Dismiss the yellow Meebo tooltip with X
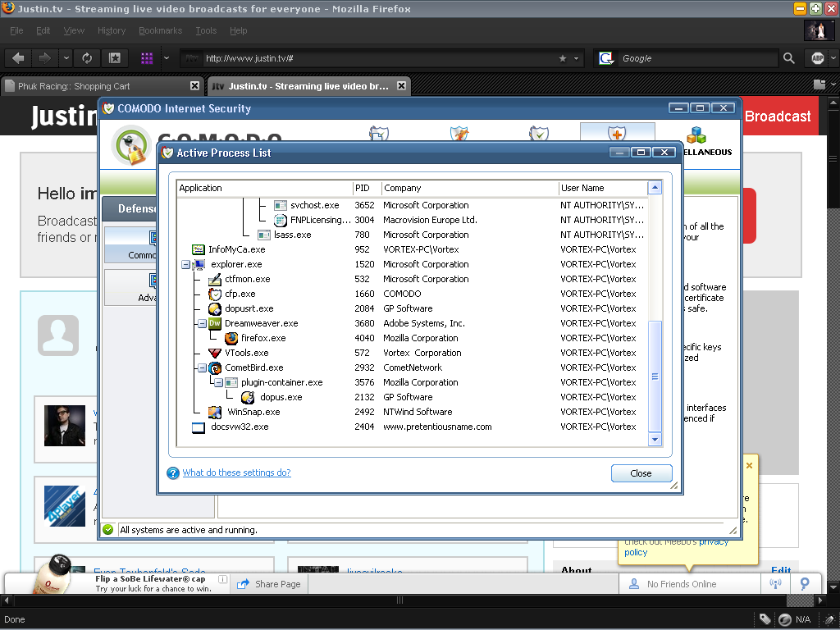This screenshot has width=840, height=630. click(750, 466)
